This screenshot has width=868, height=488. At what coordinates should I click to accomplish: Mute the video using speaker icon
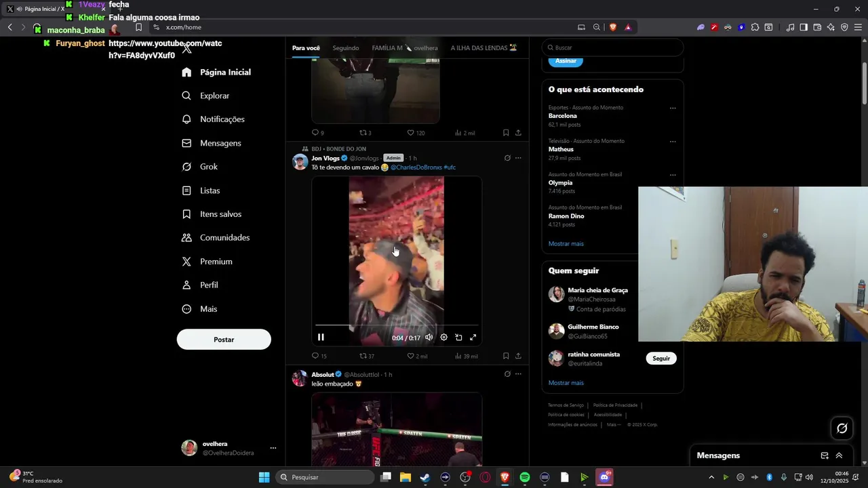coord(429,338)
